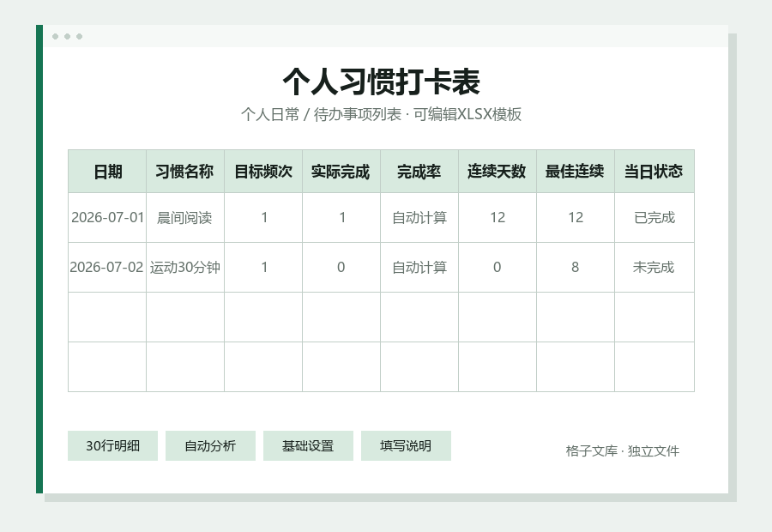Select the 习惯名称 column header
The image size is (772, 532).
(185, 172)
